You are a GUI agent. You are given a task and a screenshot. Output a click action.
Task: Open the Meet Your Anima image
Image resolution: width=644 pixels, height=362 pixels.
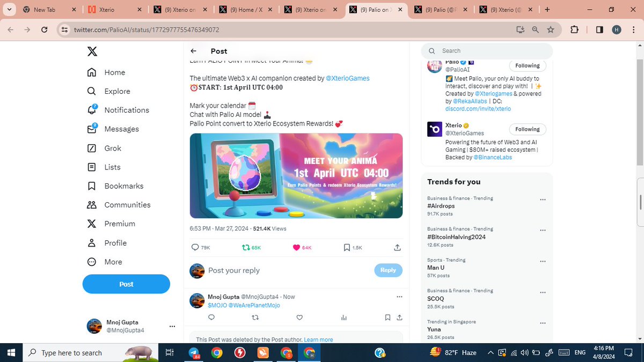[296, 175]
